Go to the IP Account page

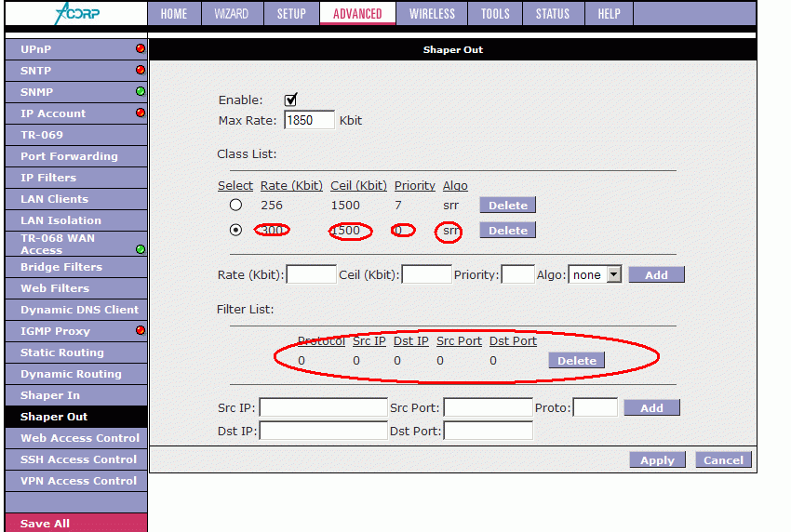[76, 113]
